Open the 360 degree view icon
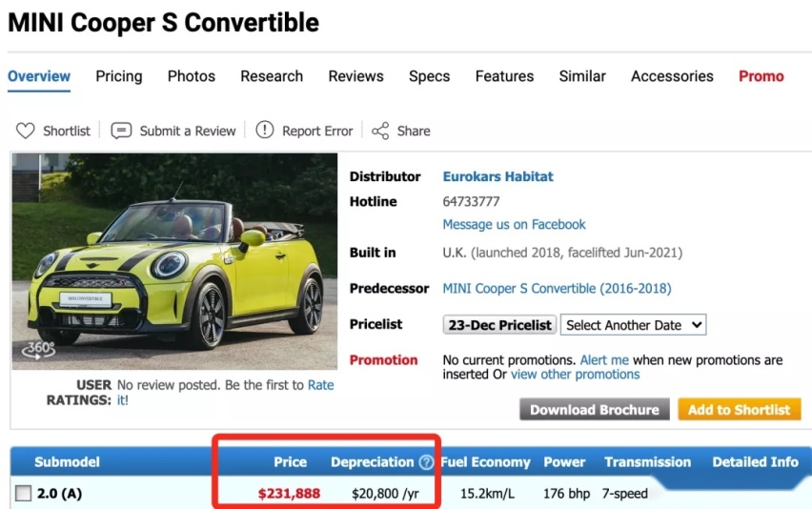This screenshot has height=509, width=812. 38,350
